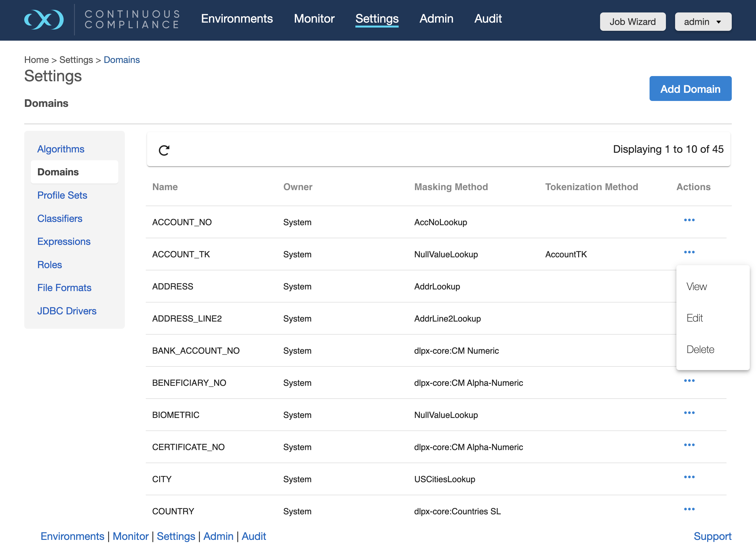Click the refresh icon above the table

click(164, 150)
